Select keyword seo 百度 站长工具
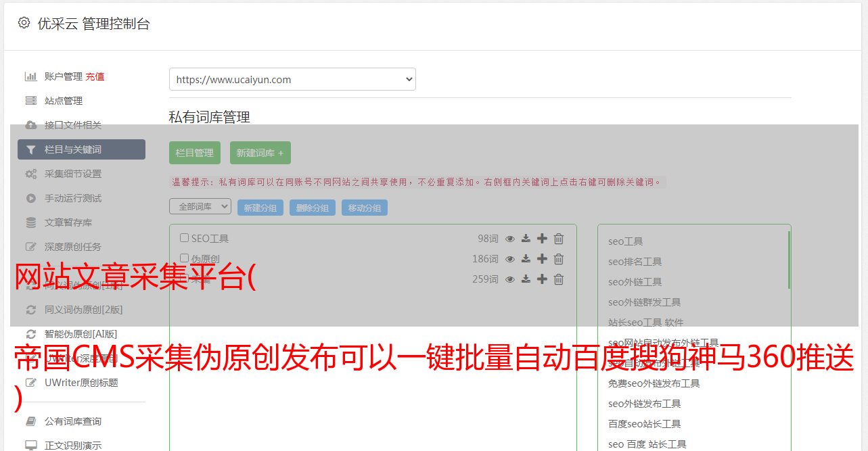Image resolution: width=868 pixels, height=451 pixels. click(647, 444)
